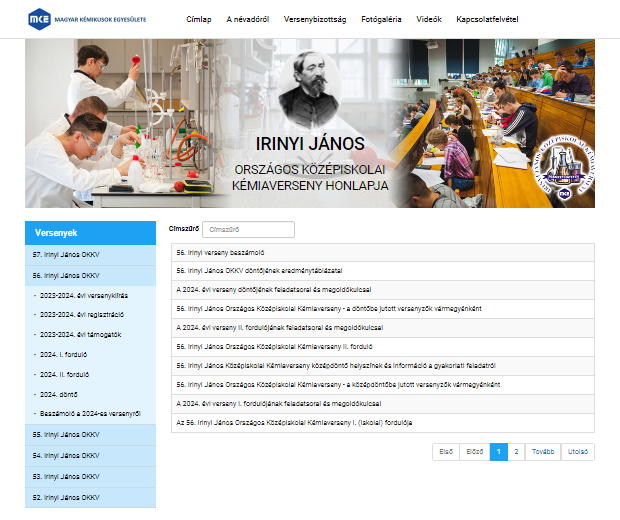The image size is (620, 520).
Task: Open the Kapcsolatfelvétel page
Action: coord(487,19)
